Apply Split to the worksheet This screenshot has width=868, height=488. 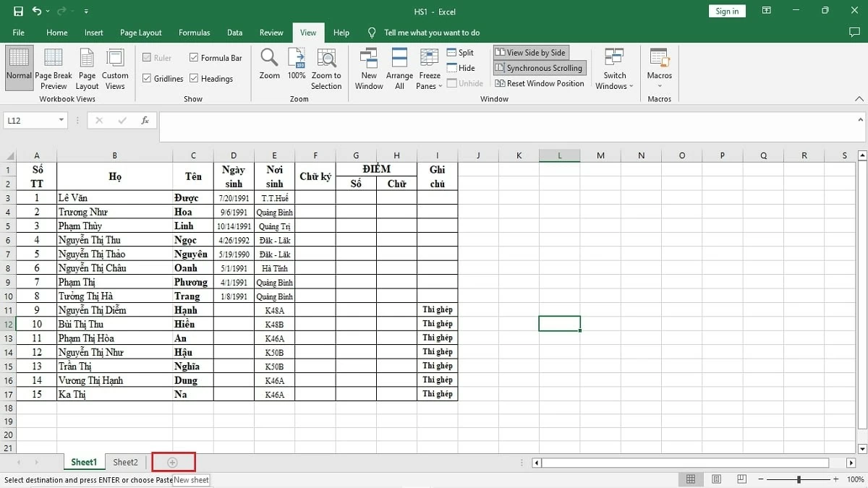[461, 52]
